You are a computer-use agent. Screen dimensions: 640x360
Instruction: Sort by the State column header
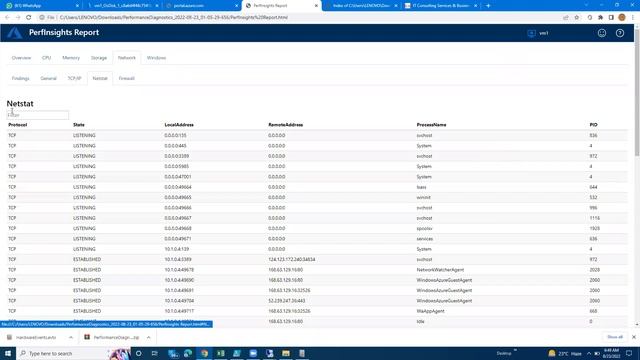point(79,125)
